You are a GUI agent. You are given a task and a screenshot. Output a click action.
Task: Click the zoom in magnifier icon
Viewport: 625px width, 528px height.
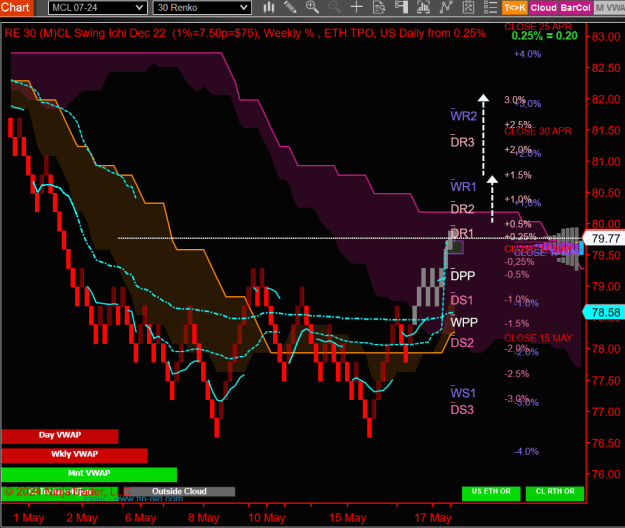click(x=312, y=7)
